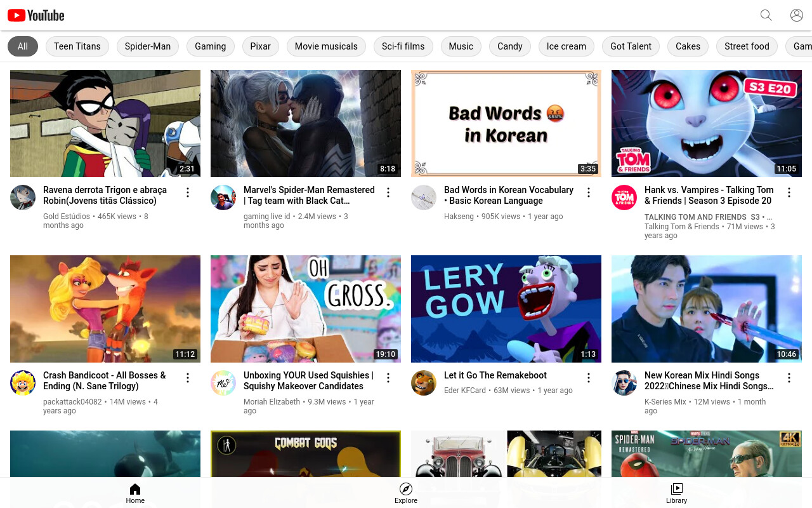Image resolution: width=812 pixels, height=508 pixels.
Task: Open gaming live id channel avatar
Action: pyautogui.click(x=223, y=197)
